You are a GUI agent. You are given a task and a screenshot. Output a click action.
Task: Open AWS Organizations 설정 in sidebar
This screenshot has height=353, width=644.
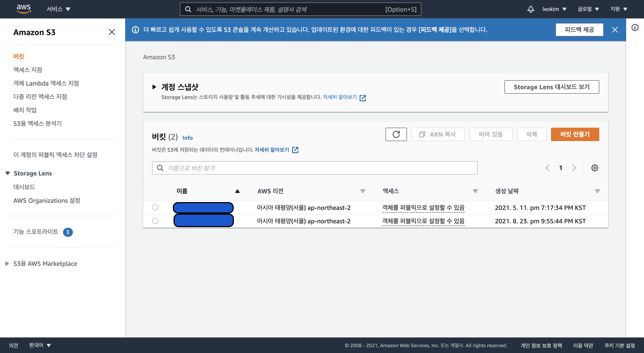[47, 201]
